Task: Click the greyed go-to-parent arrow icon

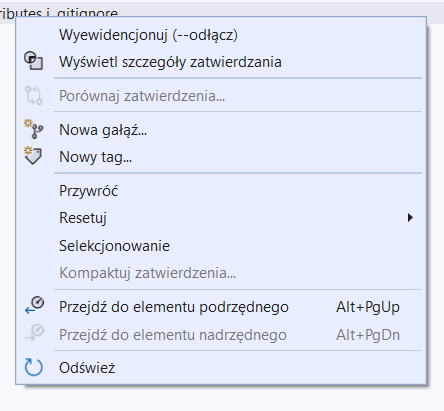Action: click(35, 333)
